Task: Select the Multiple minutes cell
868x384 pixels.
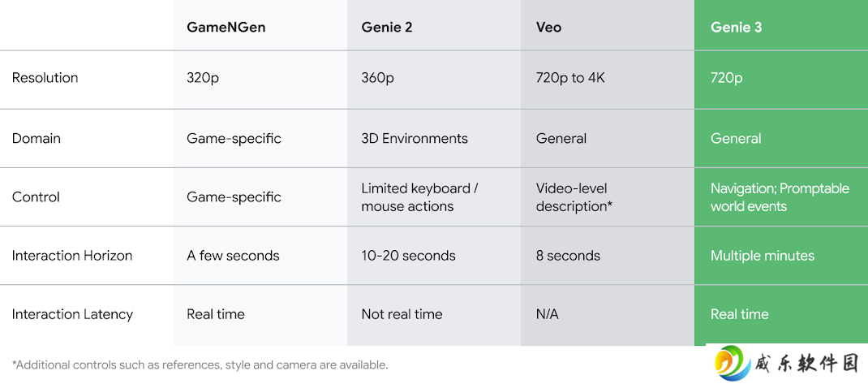Action: tap(763, 256)
